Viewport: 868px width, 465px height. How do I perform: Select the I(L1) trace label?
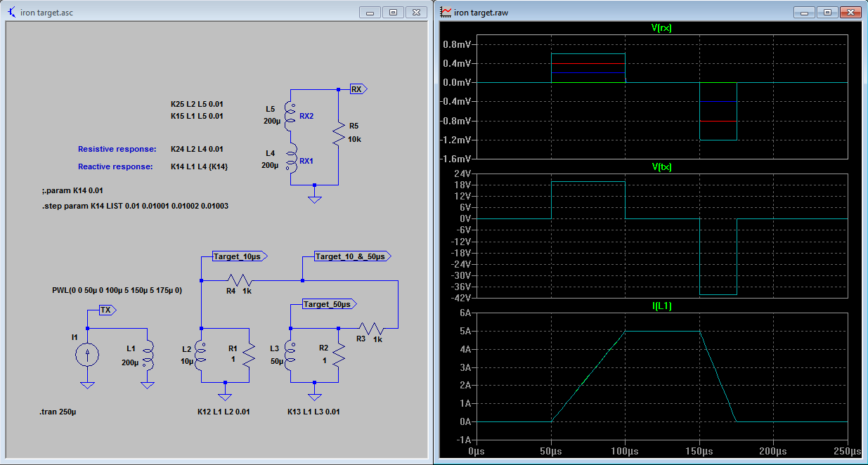coord(662,306)
